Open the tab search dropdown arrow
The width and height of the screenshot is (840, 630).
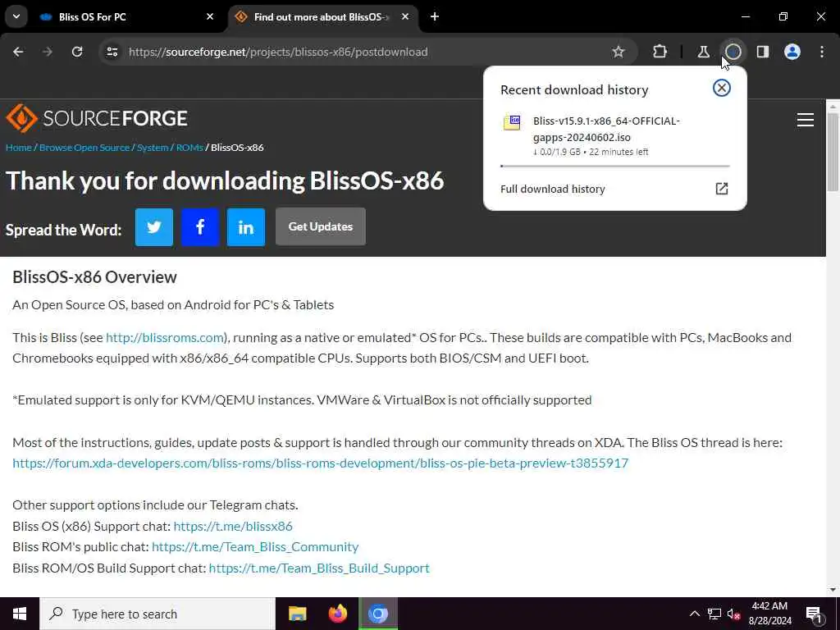point(16,16)
